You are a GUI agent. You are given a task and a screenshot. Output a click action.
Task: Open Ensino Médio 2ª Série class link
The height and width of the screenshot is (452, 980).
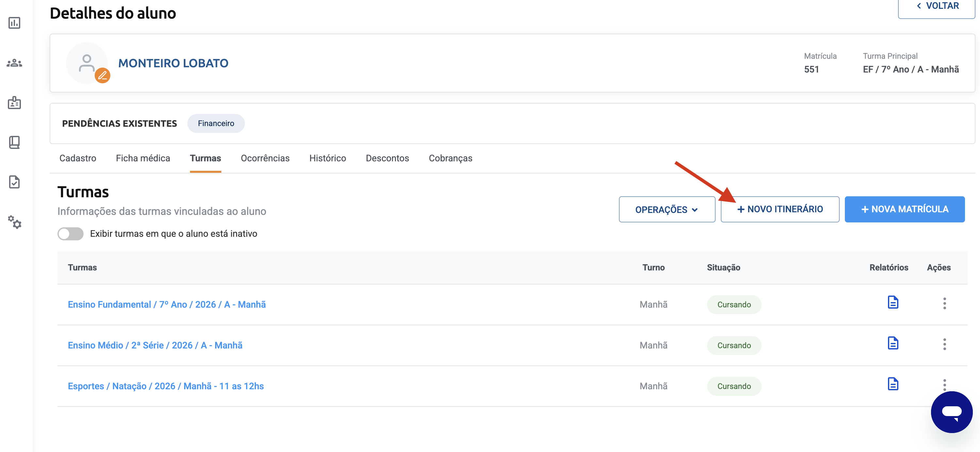point(155,345)
